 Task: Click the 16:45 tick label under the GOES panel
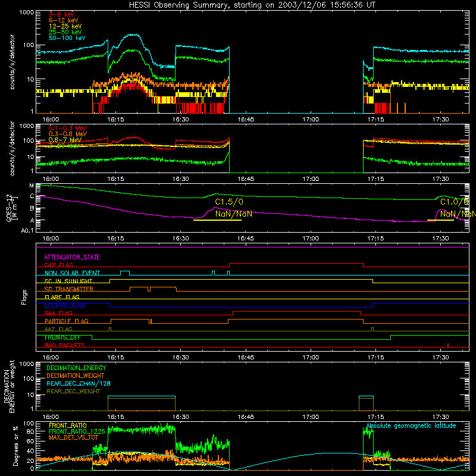click(246, 239)
